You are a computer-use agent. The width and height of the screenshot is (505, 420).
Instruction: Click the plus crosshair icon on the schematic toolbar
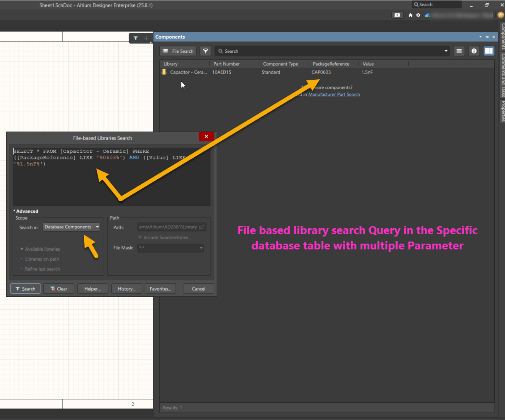click(146, 38)
